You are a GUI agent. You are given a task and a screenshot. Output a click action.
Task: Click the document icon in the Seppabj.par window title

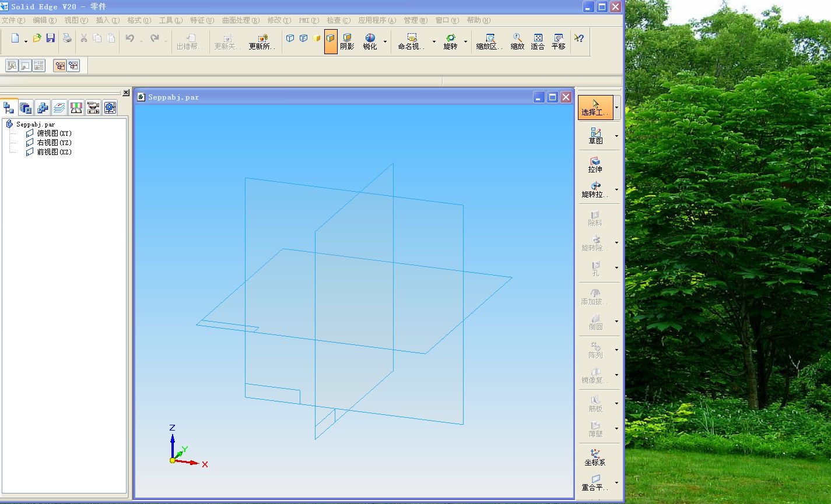click(141, 97)
